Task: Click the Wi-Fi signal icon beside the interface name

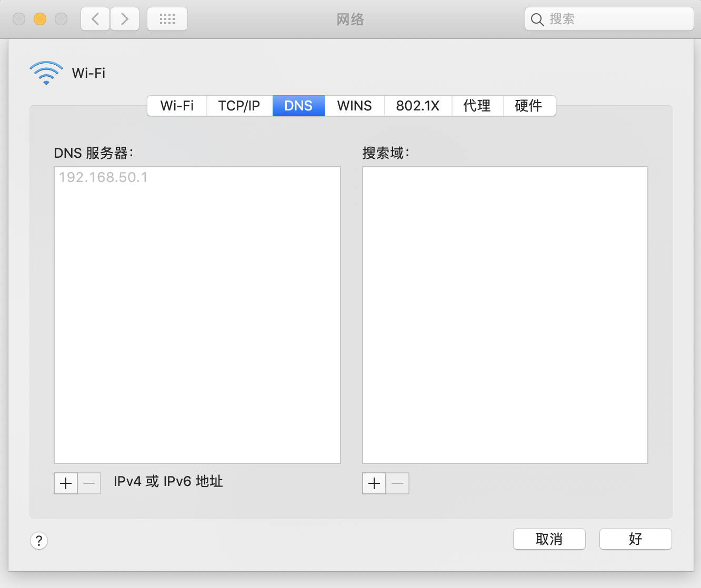Action: point(45,73)
